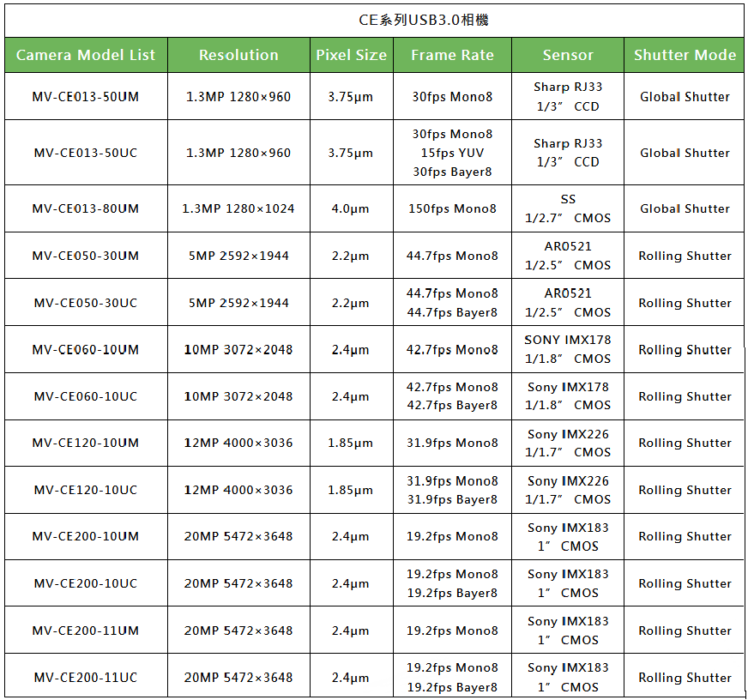The image size is (748, 700).
Task: Click model name MV-CE013-50UM
Action: pos(86,97)
